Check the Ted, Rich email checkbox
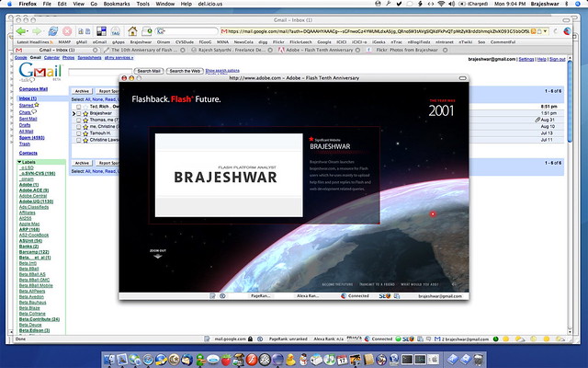 tap(78, 107)
